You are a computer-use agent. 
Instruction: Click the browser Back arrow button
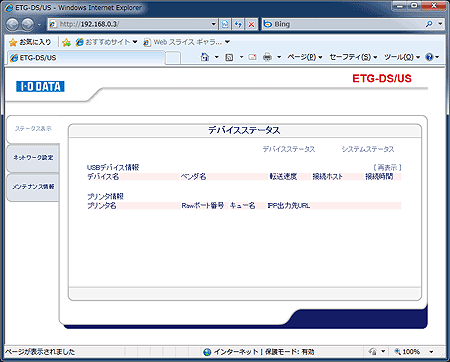click(x=12, y=24)
